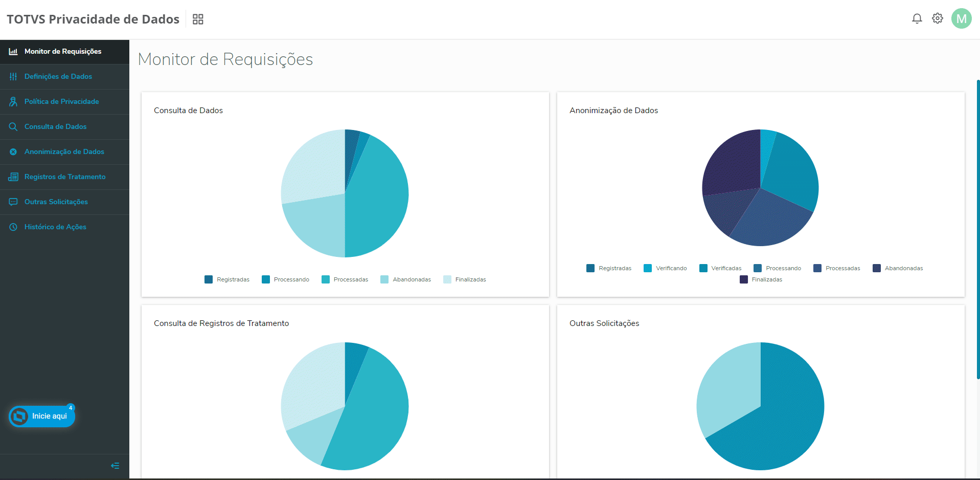Click the Anonimização de Dados card title

[613, 111]
